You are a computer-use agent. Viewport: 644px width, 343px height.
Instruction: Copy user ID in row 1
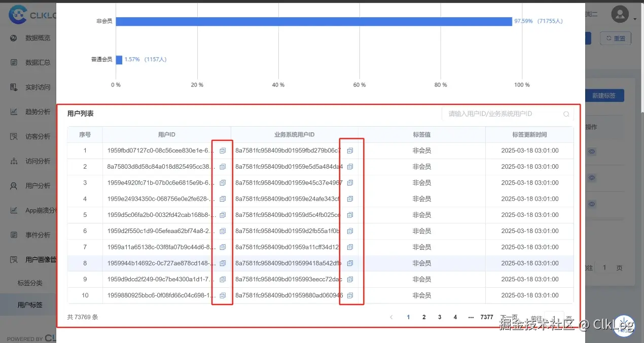(x=223, y=150)
